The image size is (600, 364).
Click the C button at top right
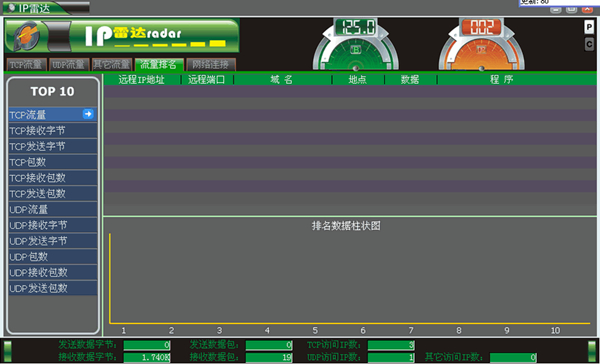pos(589,44)
